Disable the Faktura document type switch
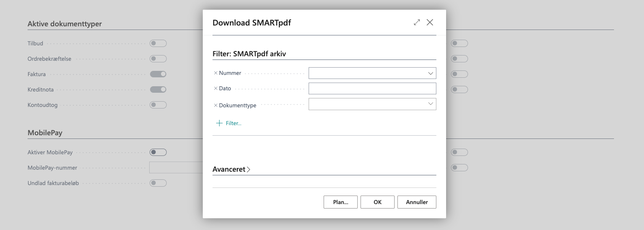The image size is (644, 230). point(158,74)
